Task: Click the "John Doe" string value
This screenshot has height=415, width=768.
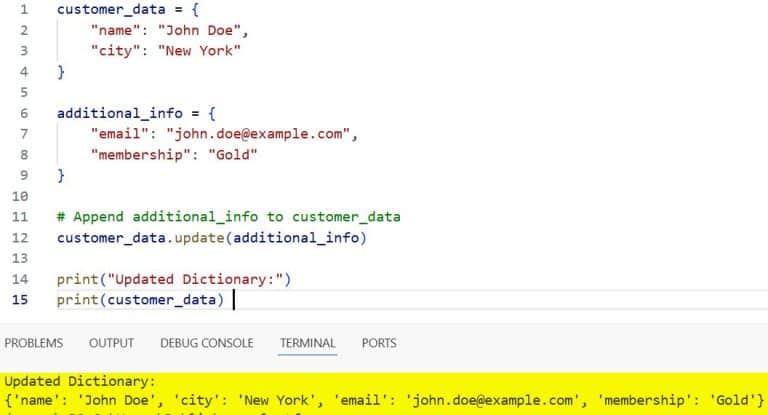Action: click(x=199, y=30)
